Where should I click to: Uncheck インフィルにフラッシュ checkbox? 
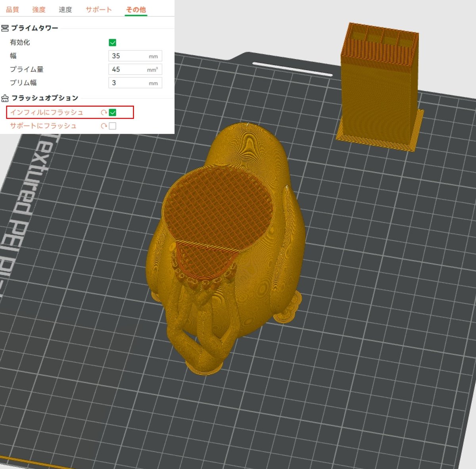113,112
